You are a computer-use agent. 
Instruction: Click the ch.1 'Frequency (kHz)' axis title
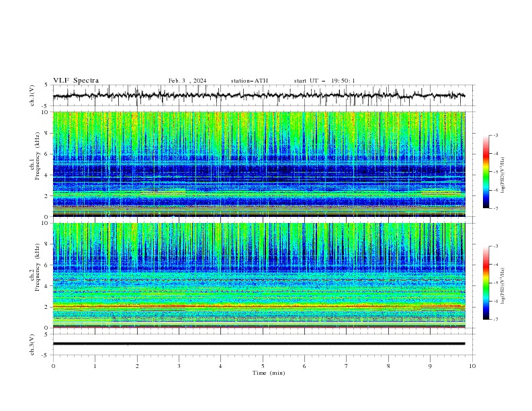tap(38, 156)
